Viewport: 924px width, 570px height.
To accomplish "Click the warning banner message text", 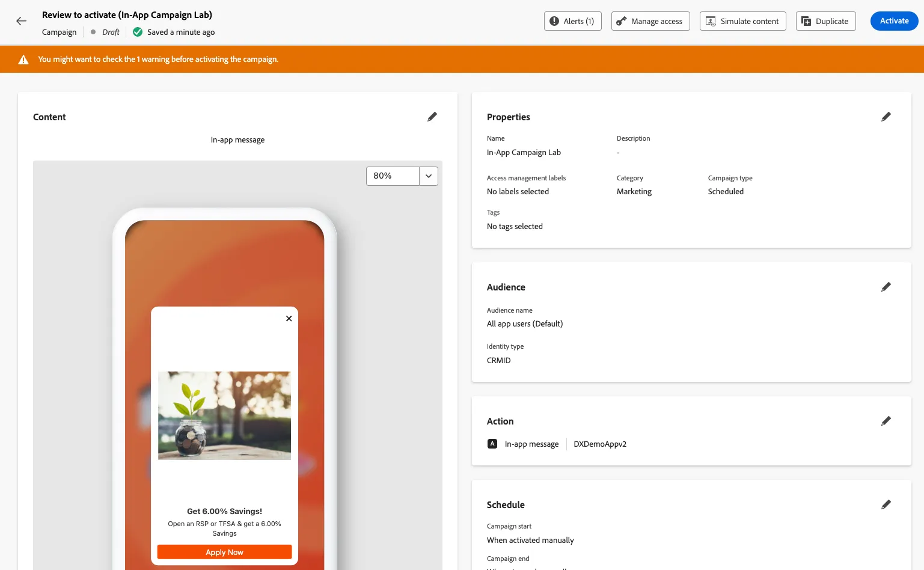I will [x=158, y=60].
